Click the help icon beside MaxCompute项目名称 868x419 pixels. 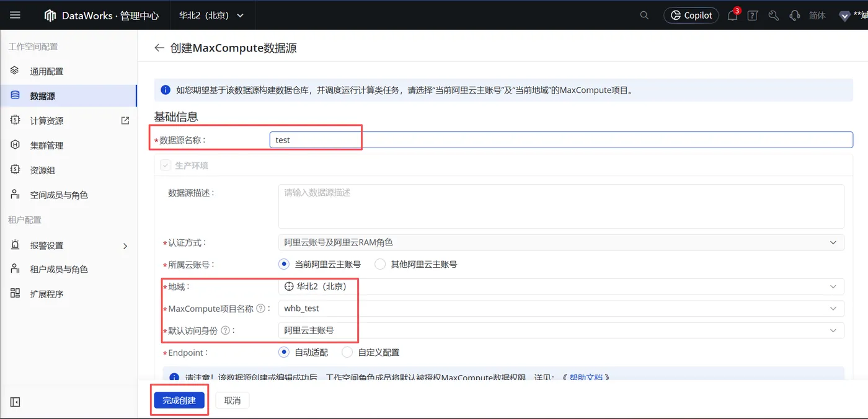[x=261, y=309]
